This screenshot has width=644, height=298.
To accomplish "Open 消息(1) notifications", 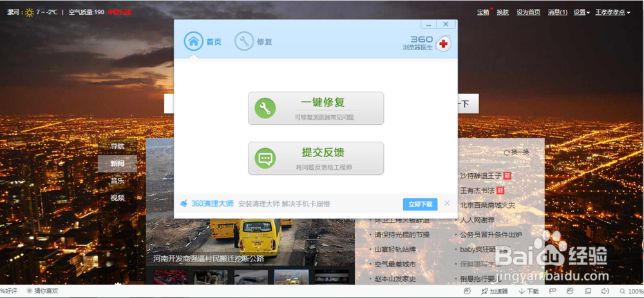I will [558, 12].
